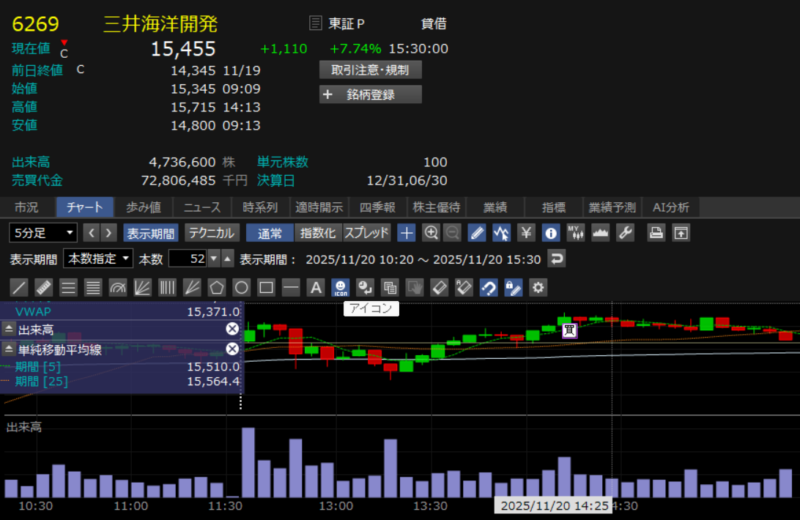The height and width of the screenshot is (520, 800).
Task: Open the 四季報 tab
Action: [x=377, y=207]
